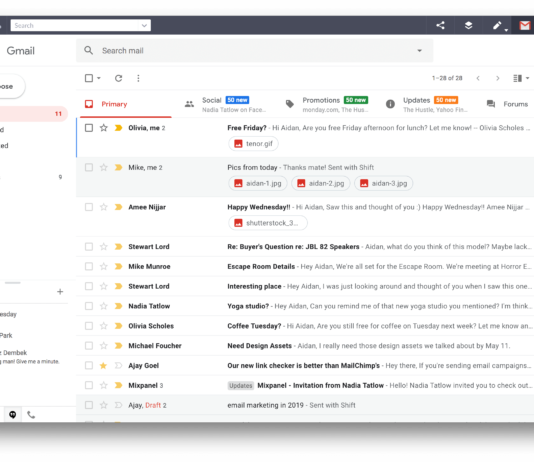Expand the top Search box dropdown

[x=144, y=26]
